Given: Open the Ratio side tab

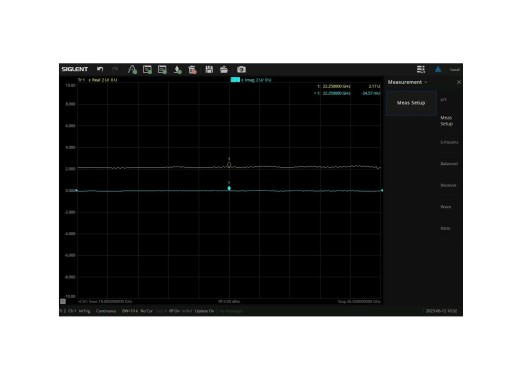Looking at the screenshot, I should (x=445, y=228).
